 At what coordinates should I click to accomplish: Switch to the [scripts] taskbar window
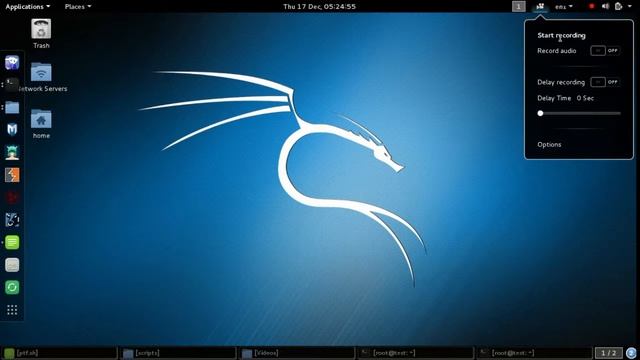(178, 353)
